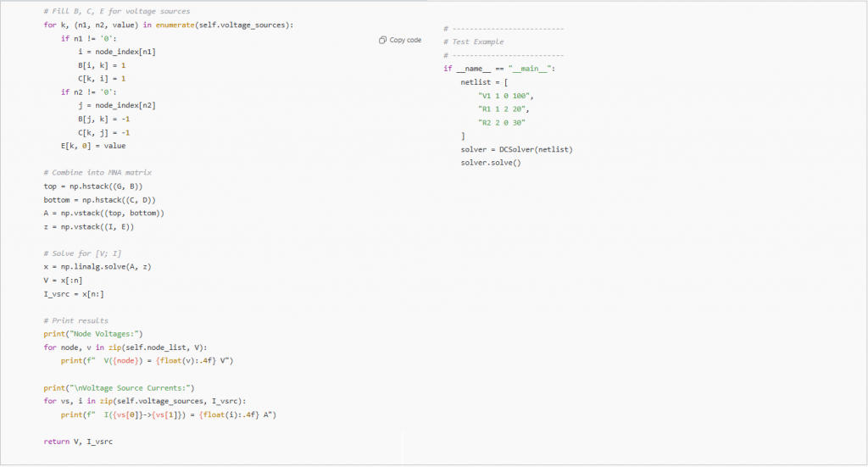
Task: Click the "V1 1 0 100" netlist entry
Action: pos(506,96)
